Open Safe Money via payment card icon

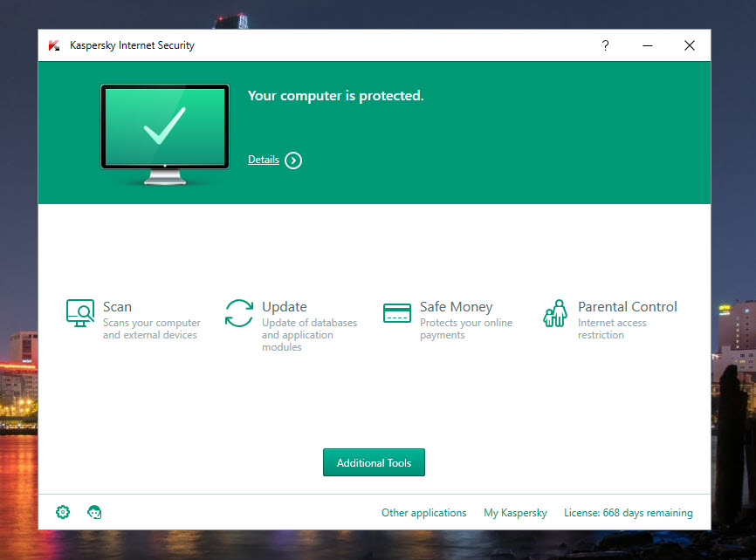[x=396, y=312]
